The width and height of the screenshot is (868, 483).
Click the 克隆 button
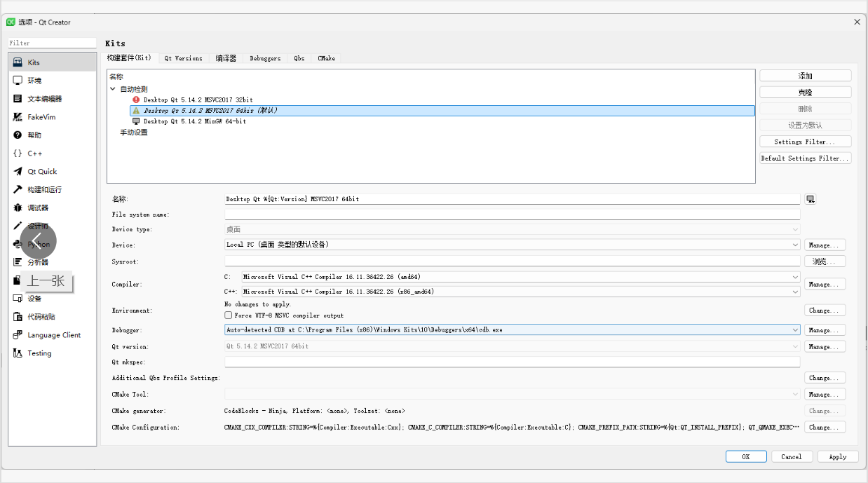[x=805, y=92]
